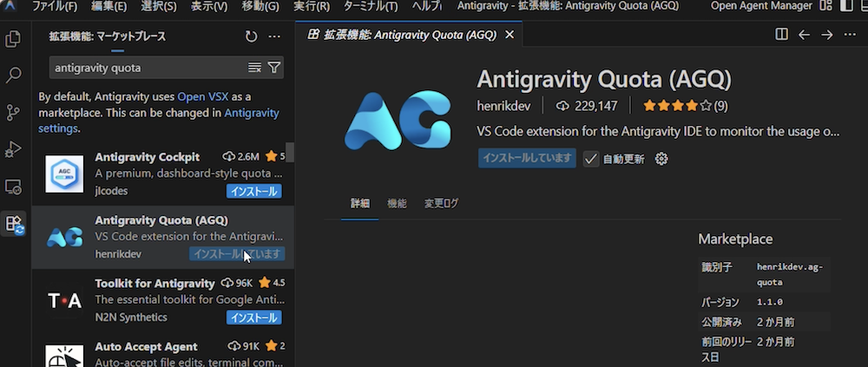Screen dimensions: 868x367
Task: Click the Extensions icon in activity bar
Action: coord(14,224)
